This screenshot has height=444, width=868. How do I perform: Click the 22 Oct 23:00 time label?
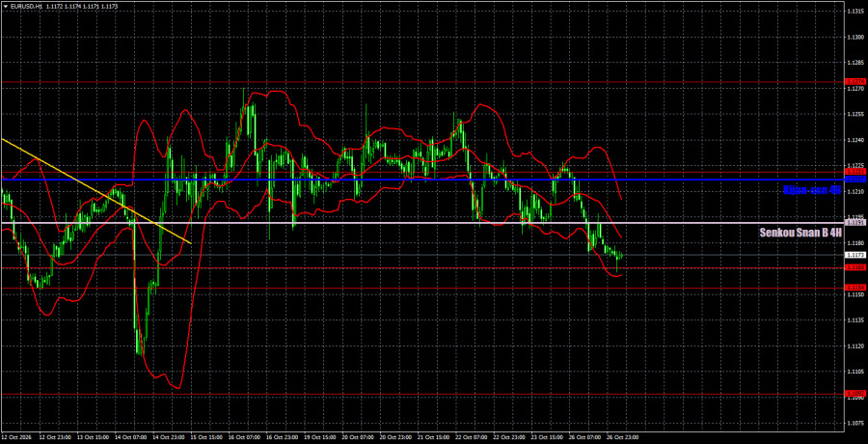pyautogui.click(x=510, y=437)
